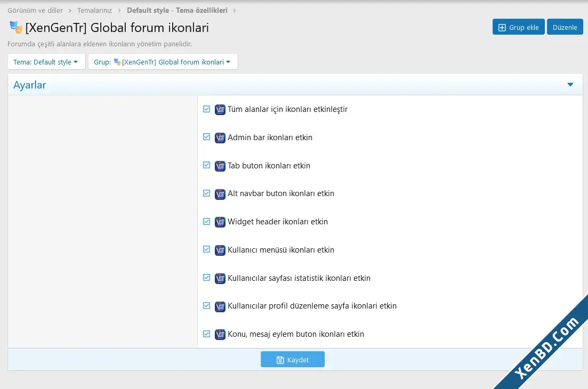Collapse the Ayarlar section arrow
Image resolution: width=588 pixels, height=389 pixels.
(570, 85)
